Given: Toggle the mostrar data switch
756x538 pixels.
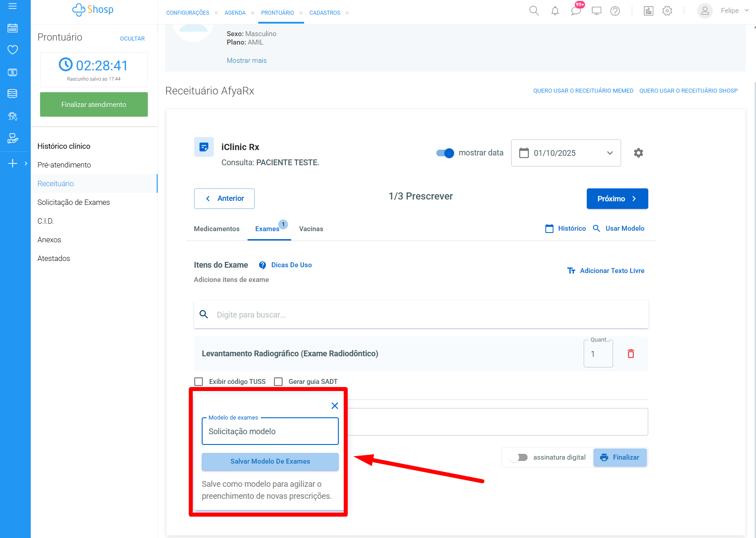Looking at the screenshot, I should (445, 153).
